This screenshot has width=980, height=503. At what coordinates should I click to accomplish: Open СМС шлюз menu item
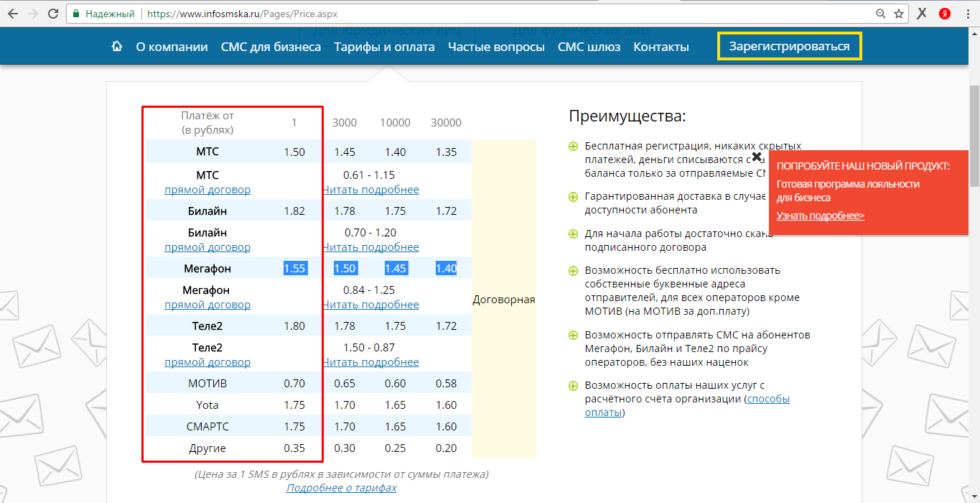589,47
